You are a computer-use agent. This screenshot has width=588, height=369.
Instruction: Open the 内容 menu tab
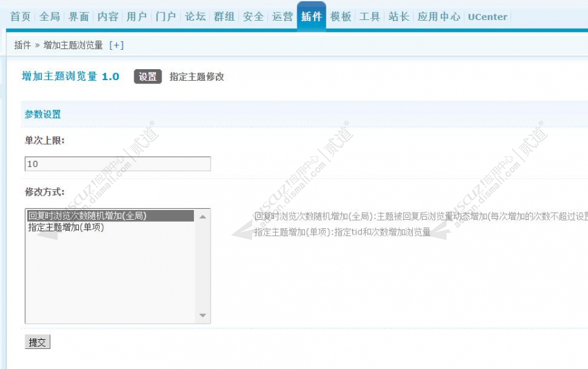tap(108, 17)
